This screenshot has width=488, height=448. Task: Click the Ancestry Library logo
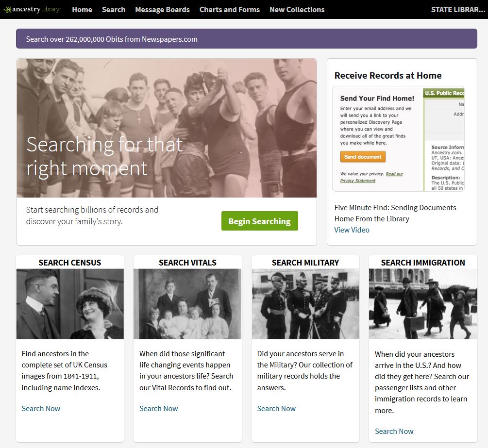pos(32,10)
